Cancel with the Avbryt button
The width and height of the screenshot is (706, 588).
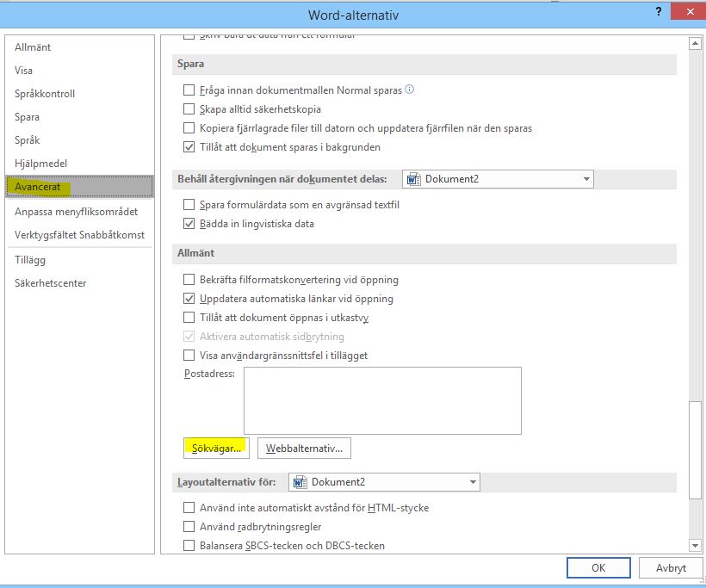tap(671, 567)
